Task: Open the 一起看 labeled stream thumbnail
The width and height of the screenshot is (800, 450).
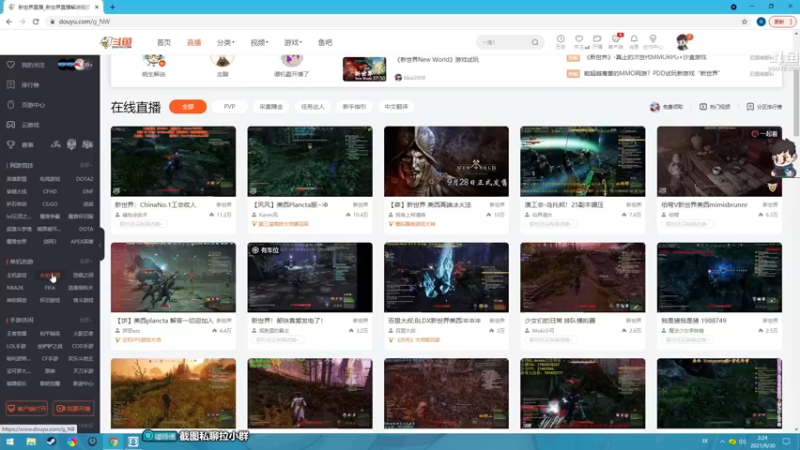Action: click(719, 161)
